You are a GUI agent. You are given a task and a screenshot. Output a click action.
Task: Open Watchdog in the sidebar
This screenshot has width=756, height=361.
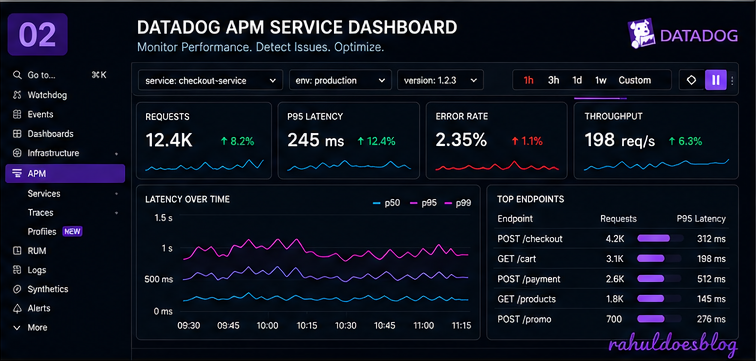point(47,95)
